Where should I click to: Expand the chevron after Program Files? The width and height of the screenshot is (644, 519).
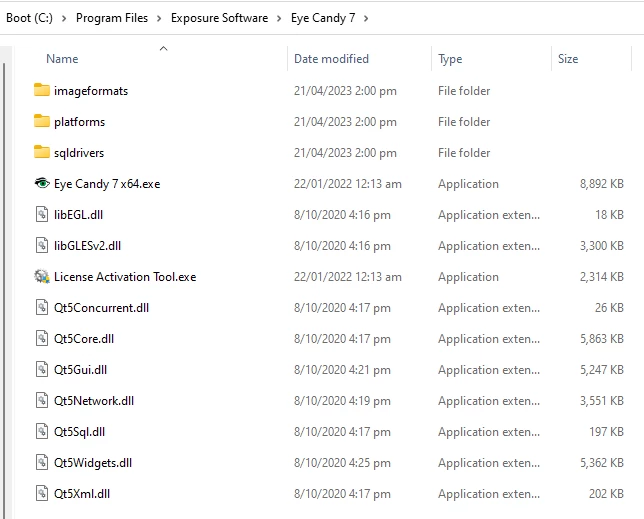click(x=159, y=18)
